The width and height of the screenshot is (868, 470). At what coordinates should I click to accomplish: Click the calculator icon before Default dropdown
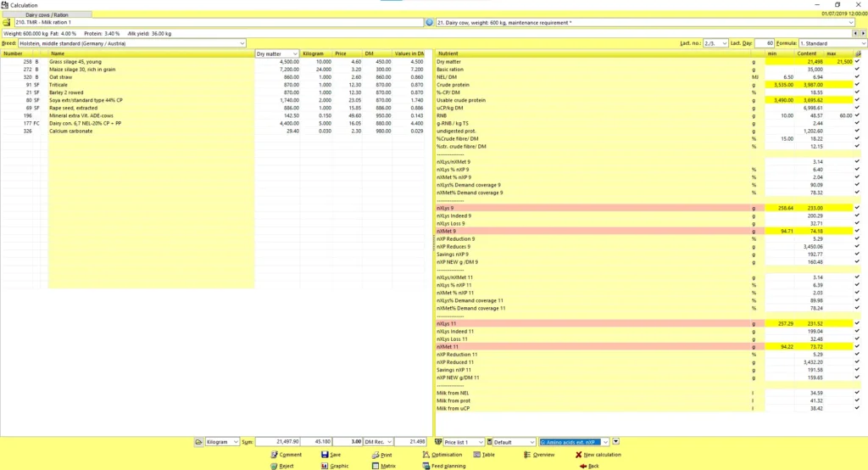(489, 442)
